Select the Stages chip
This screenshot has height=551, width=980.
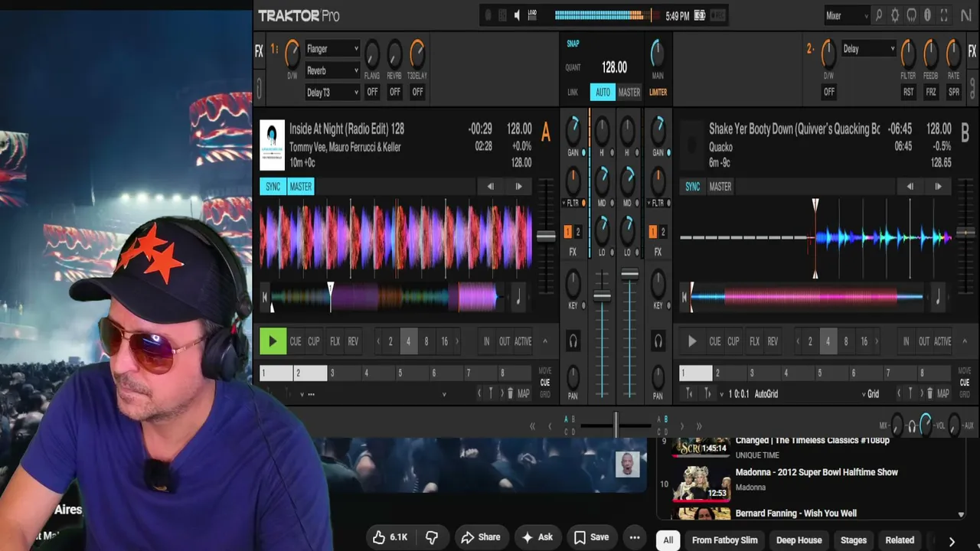point(854,540)
